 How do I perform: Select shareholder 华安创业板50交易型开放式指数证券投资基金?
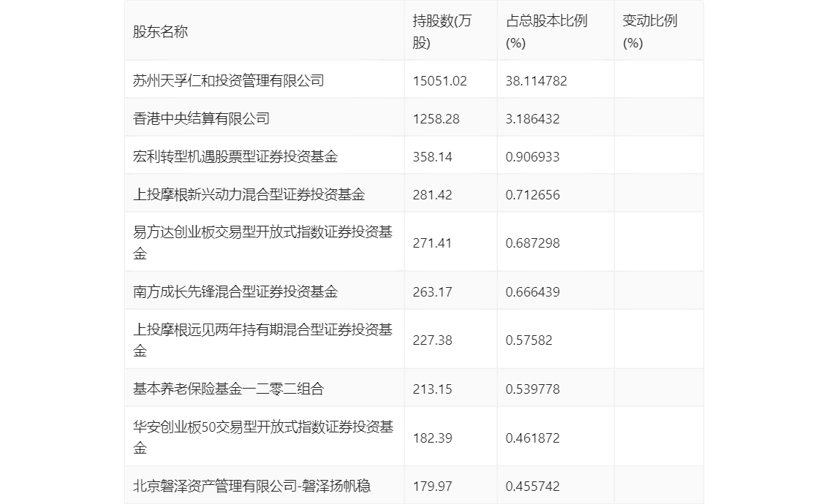click(263, 438)
